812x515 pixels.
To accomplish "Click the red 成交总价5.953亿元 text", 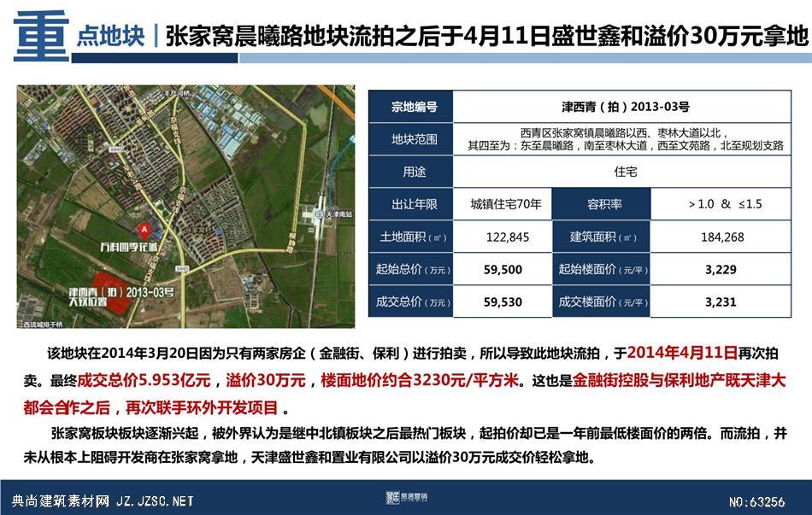I will [x=144, y=380].
